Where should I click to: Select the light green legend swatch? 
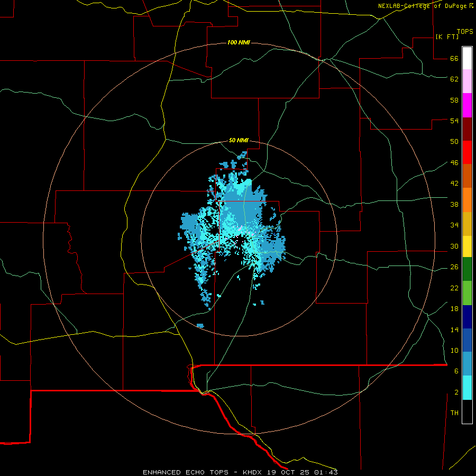(x=467, y=293)
